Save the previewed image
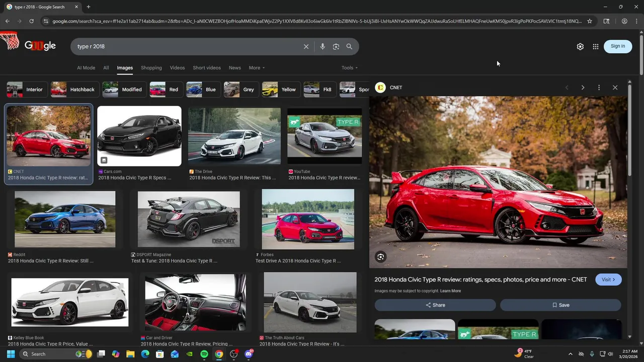Image resolution: width=644 pixels, height=362 pixels. point(560,305)
